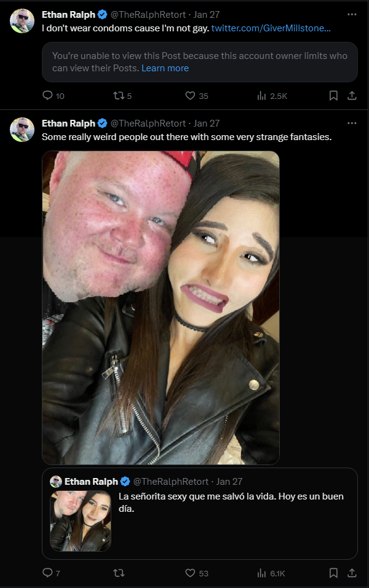The image size is (369, 588).
Task: View analytics showing 2.5K views
Action: click(x=272, y=96)
